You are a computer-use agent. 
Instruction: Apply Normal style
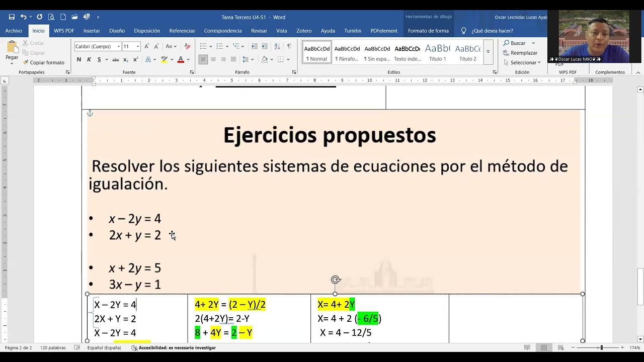point(317,52)
